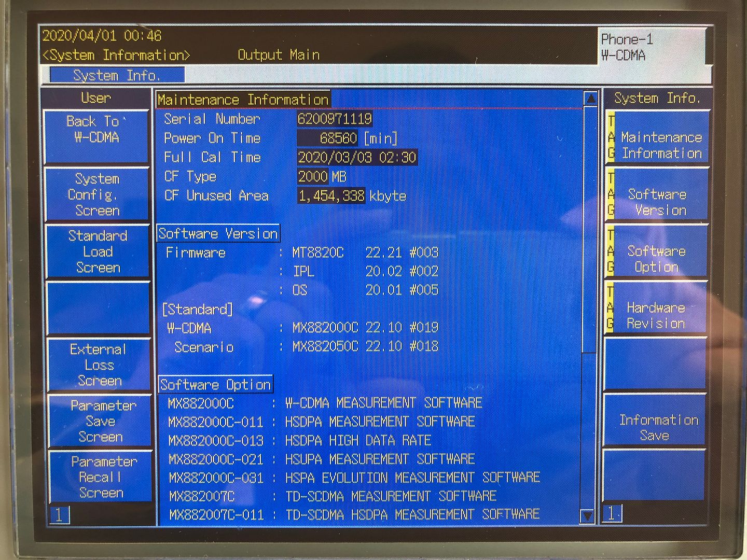
Task: Click the [Standard] label
Action: (197, 310)
